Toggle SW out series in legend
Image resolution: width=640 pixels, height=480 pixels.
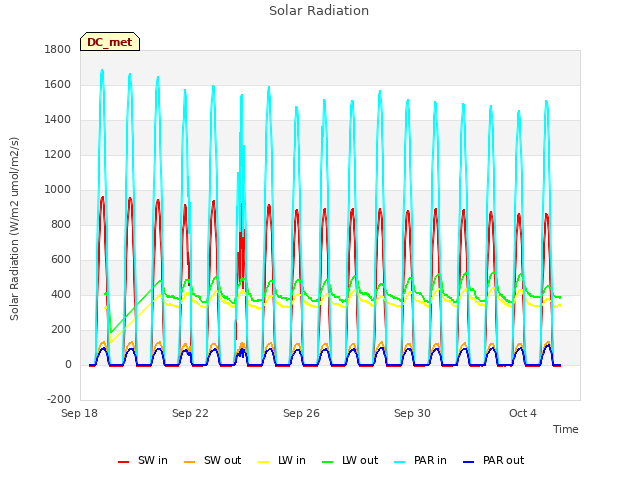(213, 460)
